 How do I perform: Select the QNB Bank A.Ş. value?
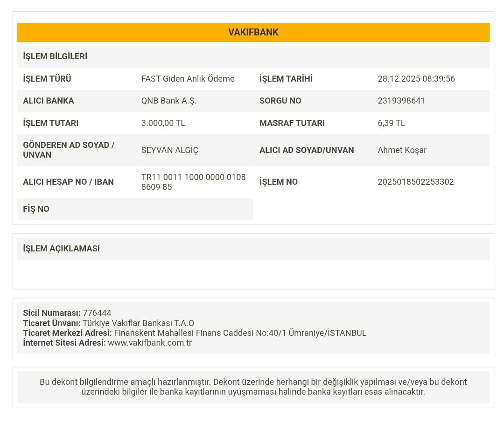click(x=169, y=101)
